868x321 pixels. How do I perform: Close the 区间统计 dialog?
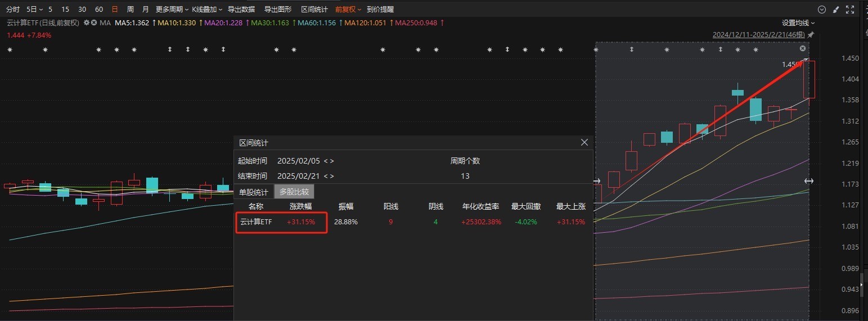pos(584,143)
